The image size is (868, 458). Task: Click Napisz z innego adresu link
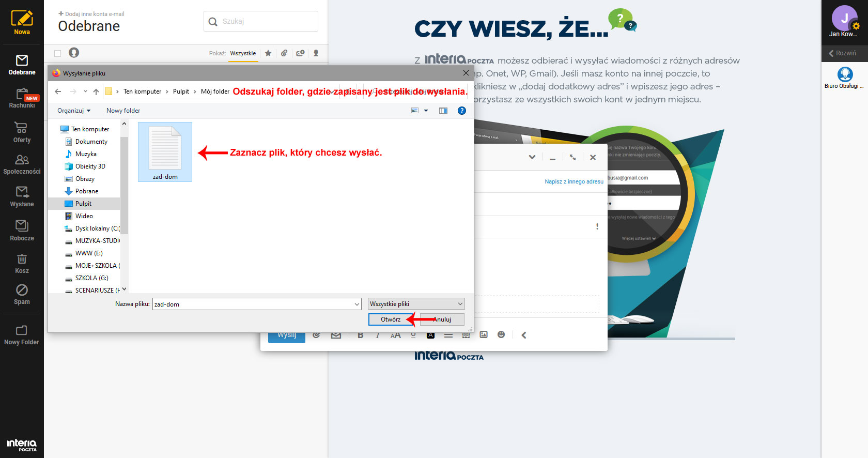[x=574, y=181]
